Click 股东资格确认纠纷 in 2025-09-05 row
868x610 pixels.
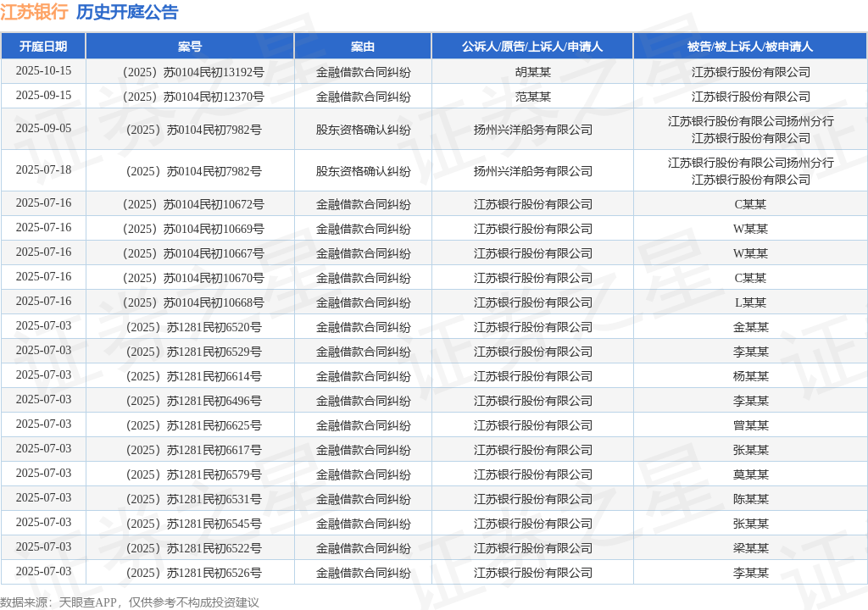363,130
